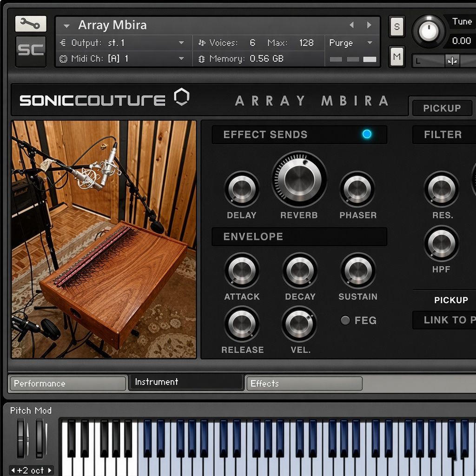The height and width of the screenshot is (476, 476).
Task: Shift keyboard octave up arrow
Action: click(x=49, y=470)
